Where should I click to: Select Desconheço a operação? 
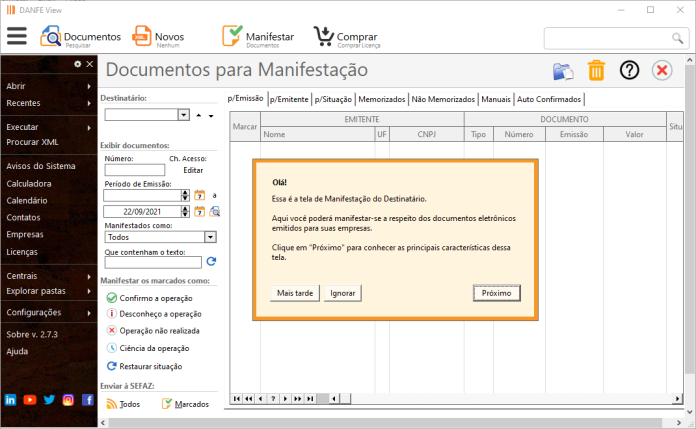coord(154,314)
